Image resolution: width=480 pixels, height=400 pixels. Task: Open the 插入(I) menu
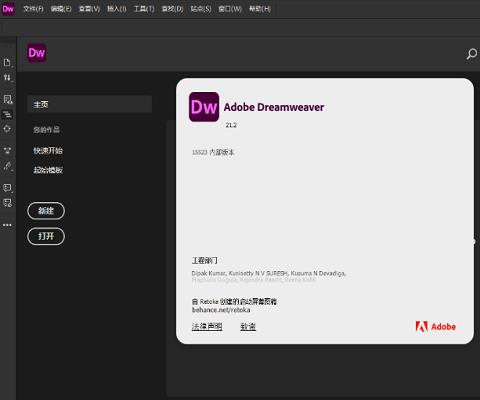coord(117,9)
